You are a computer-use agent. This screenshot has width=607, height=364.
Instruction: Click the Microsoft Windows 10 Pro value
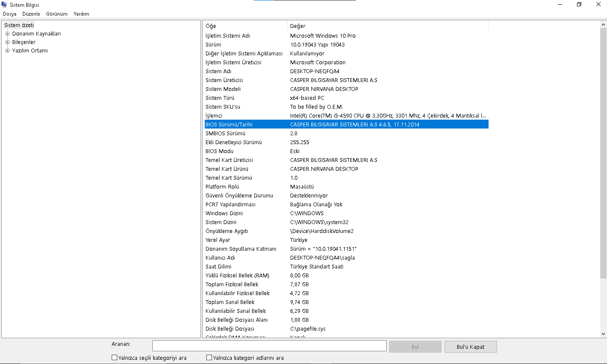tap(323, 36)
